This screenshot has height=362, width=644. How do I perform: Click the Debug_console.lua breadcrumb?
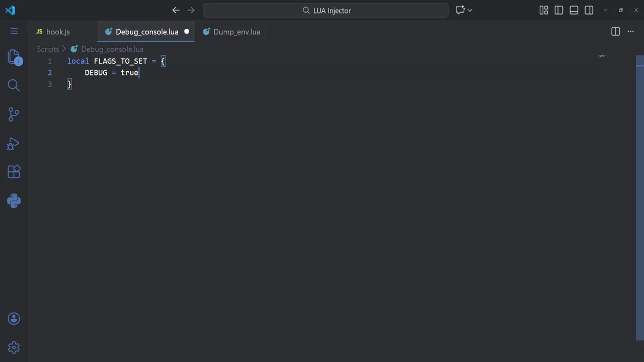coord(112,49)
